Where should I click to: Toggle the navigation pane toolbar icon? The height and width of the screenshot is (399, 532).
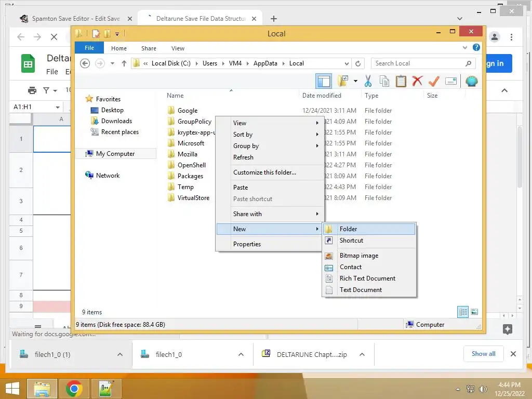click(x=323, y=82)
